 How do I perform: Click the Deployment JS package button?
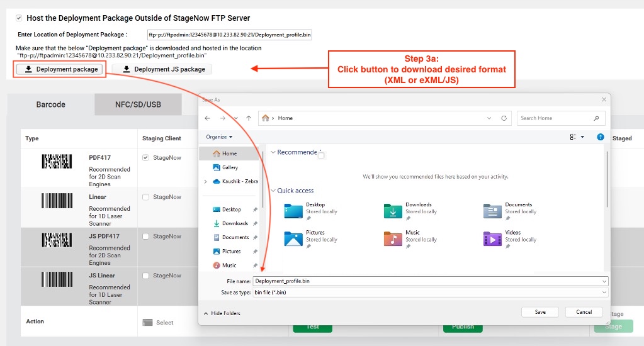[x=162, y=69]
